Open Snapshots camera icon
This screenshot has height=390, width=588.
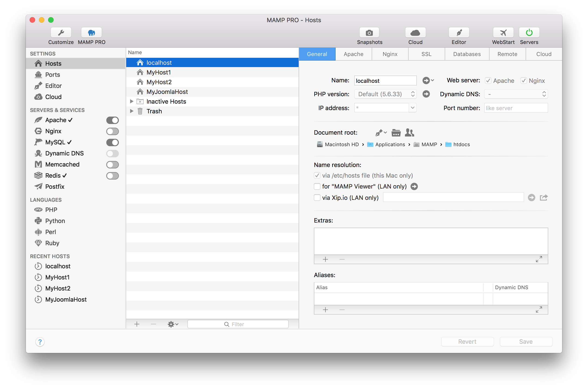369,33
